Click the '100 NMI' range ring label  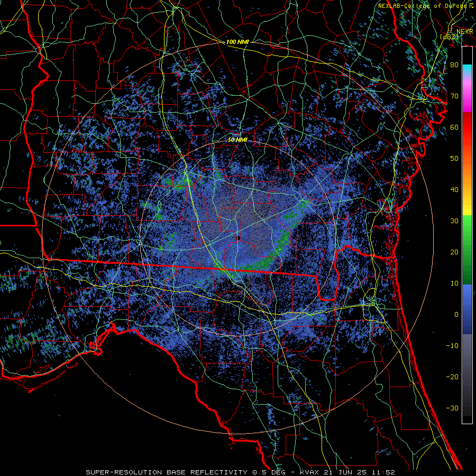(237, 42)
